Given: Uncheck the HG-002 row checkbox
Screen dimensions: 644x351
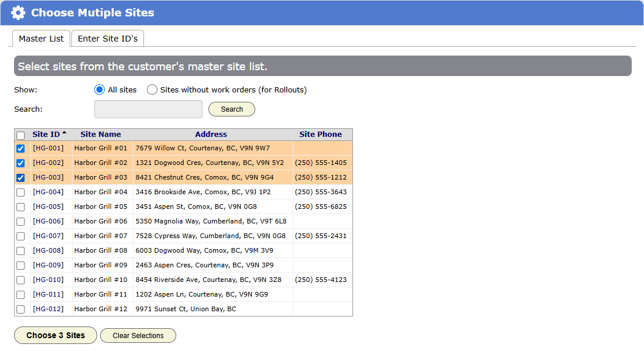Looking at the screenshot, I should pyautogui.click(x=20, y=163).
